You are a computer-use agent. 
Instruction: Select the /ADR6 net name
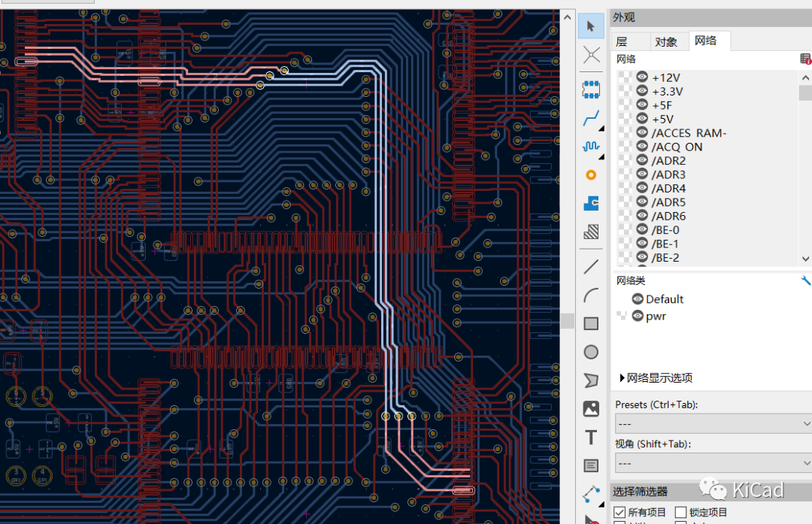(668, 216)
